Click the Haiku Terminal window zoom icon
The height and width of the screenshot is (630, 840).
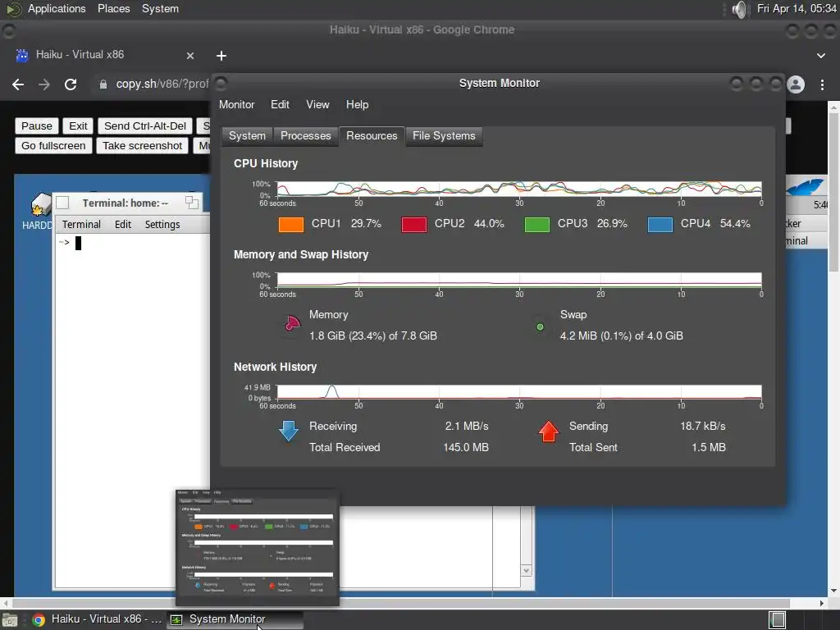[x=192, y=203]
